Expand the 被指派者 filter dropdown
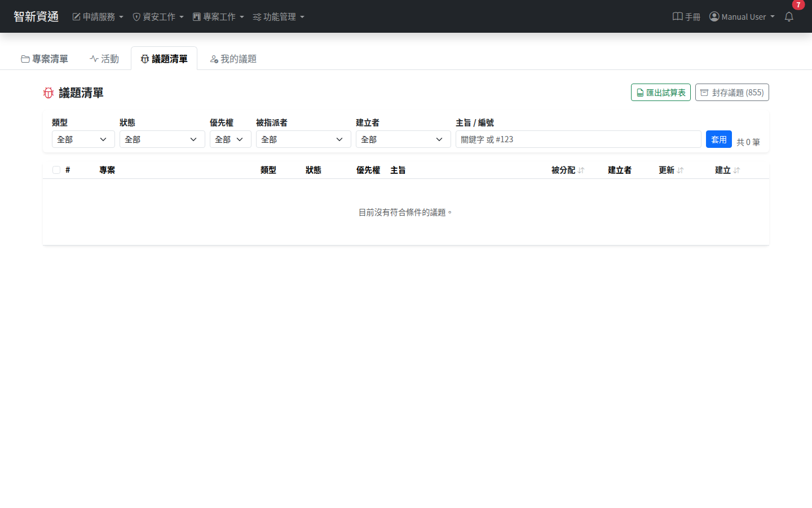 (303, 139)
